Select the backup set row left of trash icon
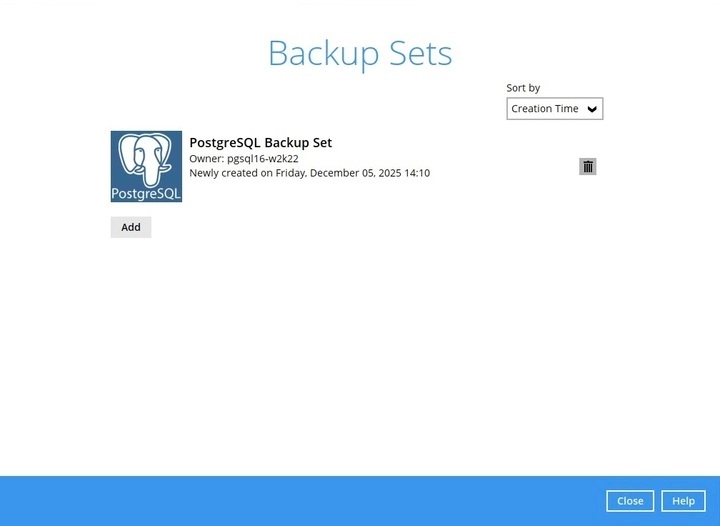This screenshot has height=526, width=720. point(344,166)
